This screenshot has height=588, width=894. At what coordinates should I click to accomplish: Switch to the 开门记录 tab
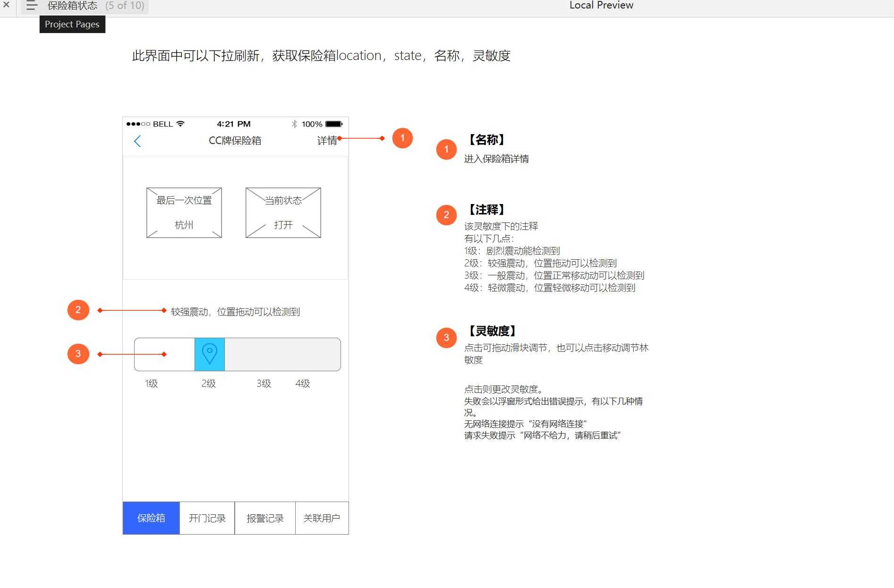[x=207, y=518]
